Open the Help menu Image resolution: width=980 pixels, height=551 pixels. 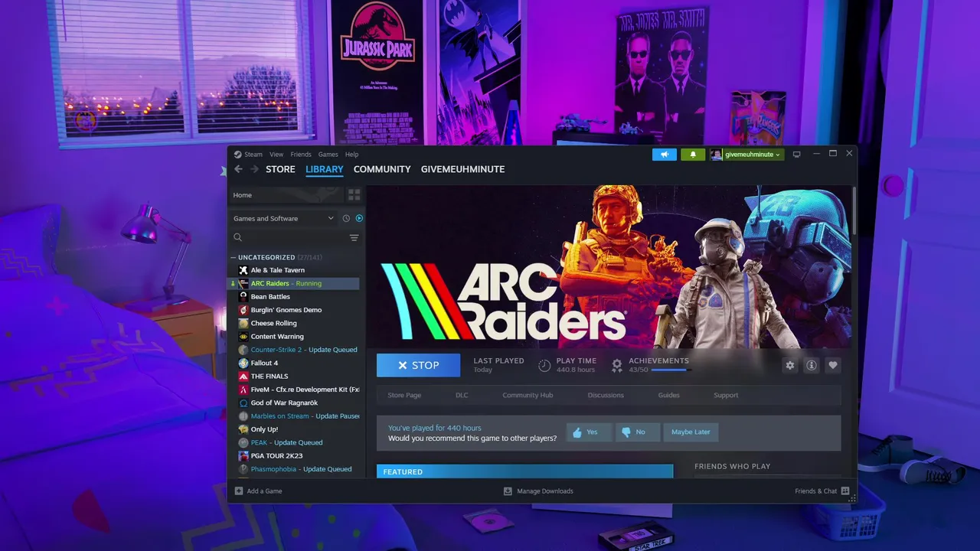[351, 155]
